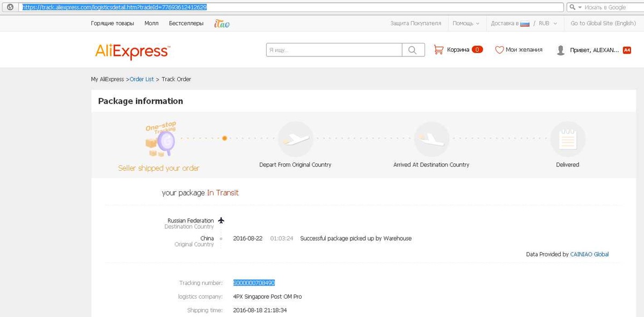Click the Depart From Original Country plane icon
The height and width of the screenshot is (317, 644).
pyautogui.click(x=295, y=139)
